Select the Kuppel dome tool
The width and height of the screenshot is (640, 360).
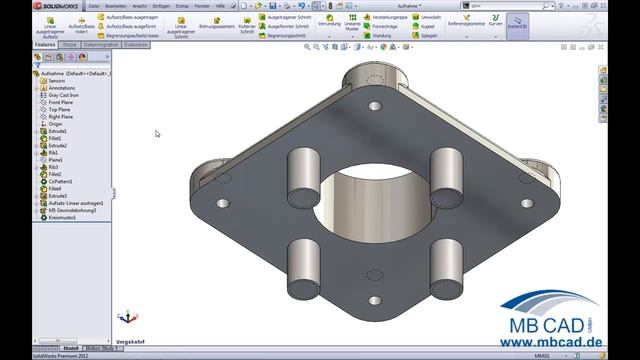pos(423,26)
